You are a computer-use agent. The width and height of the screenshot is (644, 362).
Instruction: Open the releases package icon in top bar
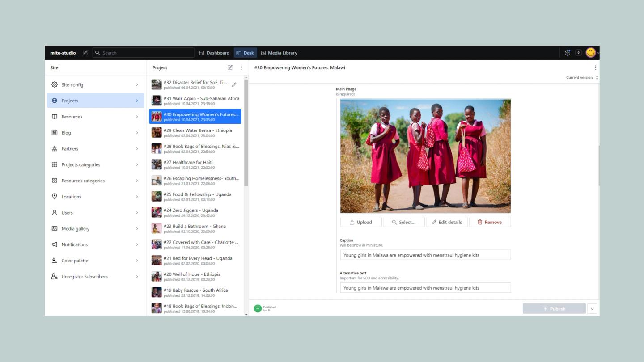(x=567, y=52)
